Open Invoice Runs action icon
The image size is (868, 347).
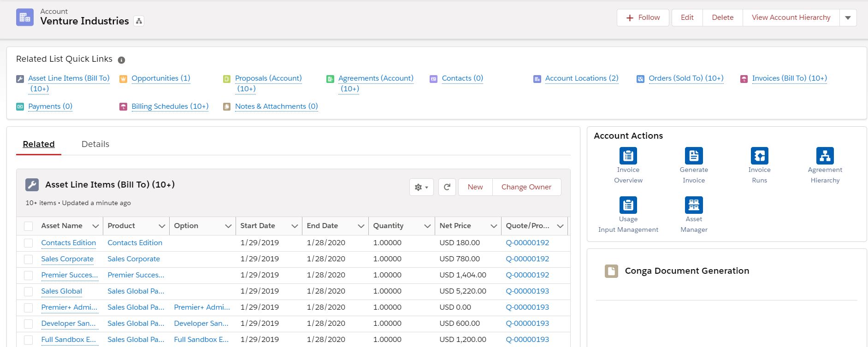pos(759,156)
